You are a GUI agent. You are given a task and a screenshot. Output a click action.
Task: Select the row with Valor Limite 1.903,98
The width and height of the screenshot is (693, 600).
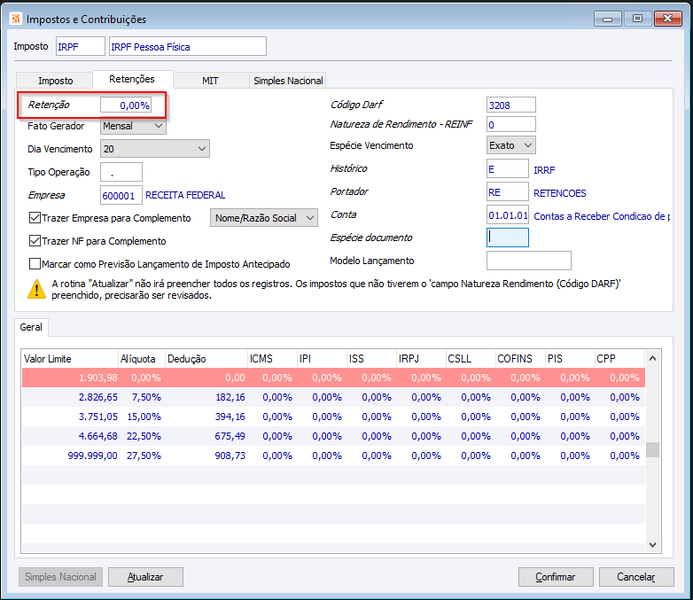333,378
